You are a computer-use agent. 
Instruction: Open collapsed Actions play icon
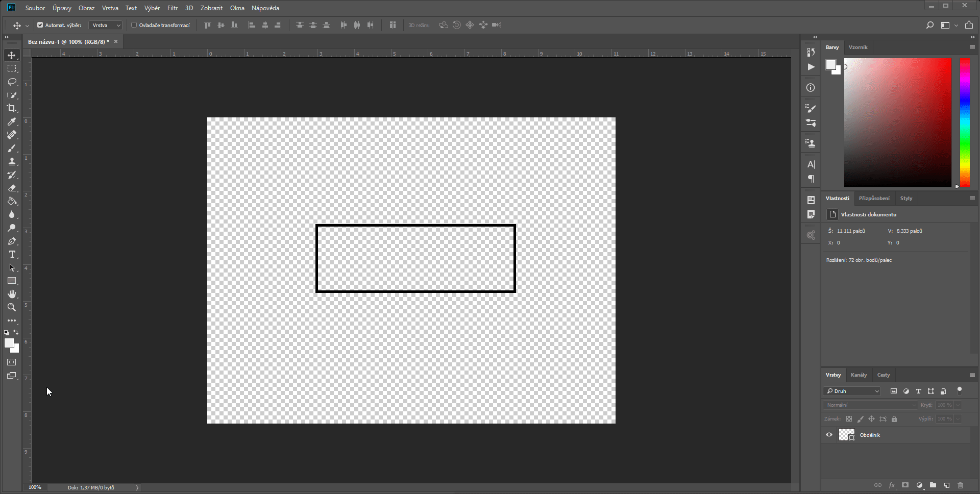[811, 67]
